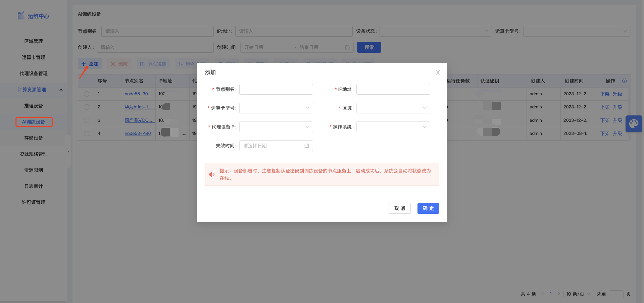Image resolution: width=644 pixels, height=303 pixels.
Task: Open the 许可证管理 menu item
Action: tap(34, 202)
